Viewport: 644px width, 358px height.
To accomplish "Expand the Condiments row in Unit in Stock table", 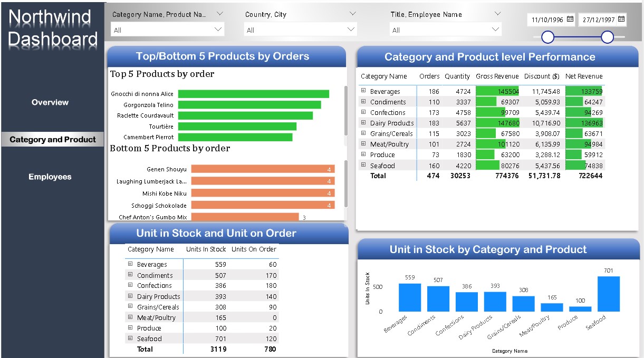I will click(130, 275).
